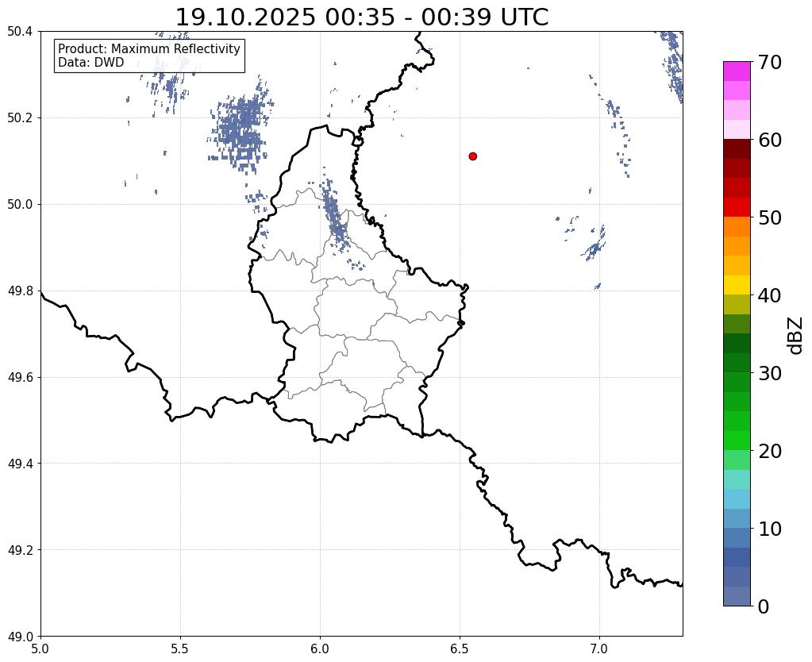Click colorbar tick label 30
This screenshot has width=812, height=662.
point(770,373)
